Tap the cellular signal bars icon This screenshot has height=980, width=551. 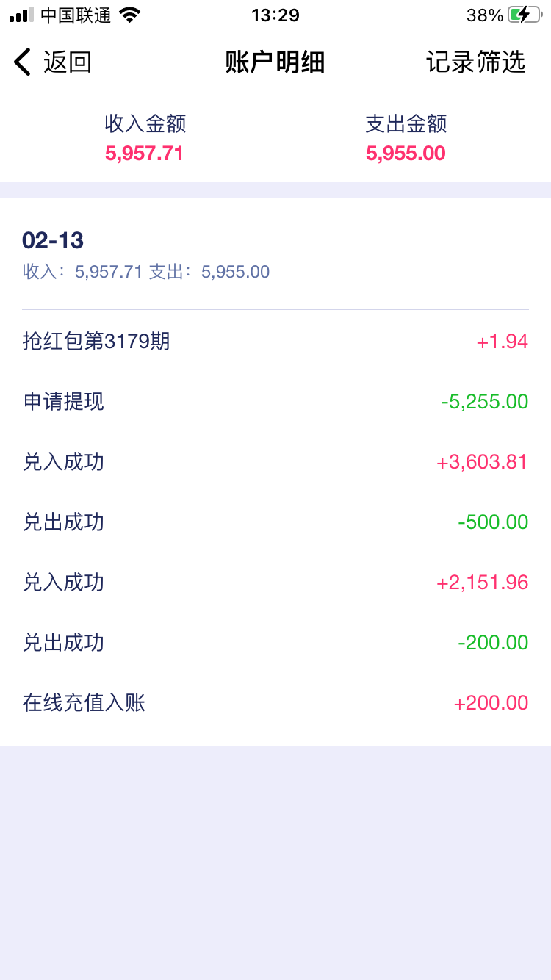[x=21, y=15]
